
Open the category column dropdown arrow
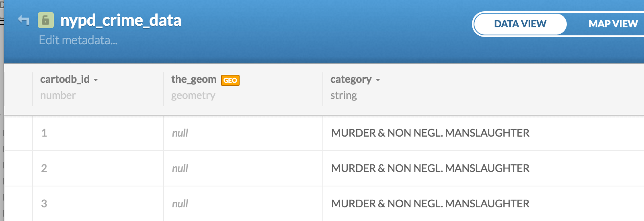point(378,80)
